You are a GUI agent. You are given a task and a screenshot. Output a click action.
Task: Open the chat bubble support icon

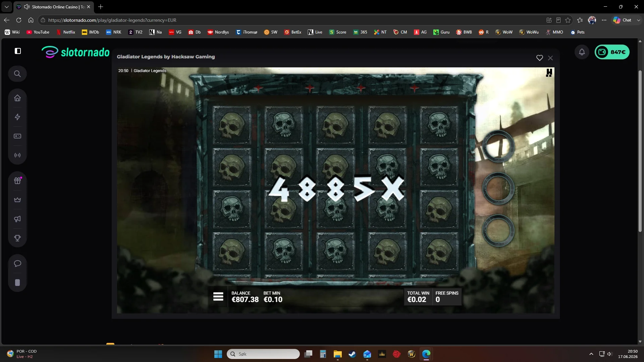click(x=17, y=263)
